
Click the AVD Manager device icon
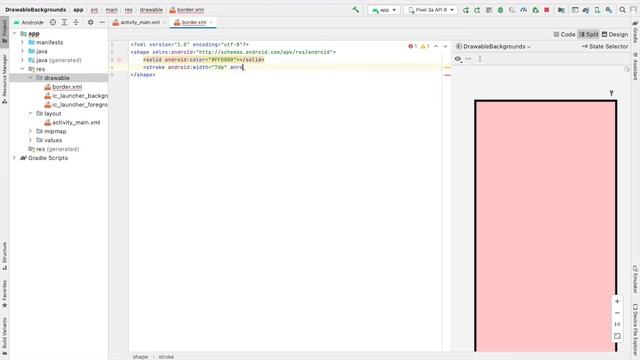tap(597, 10)
